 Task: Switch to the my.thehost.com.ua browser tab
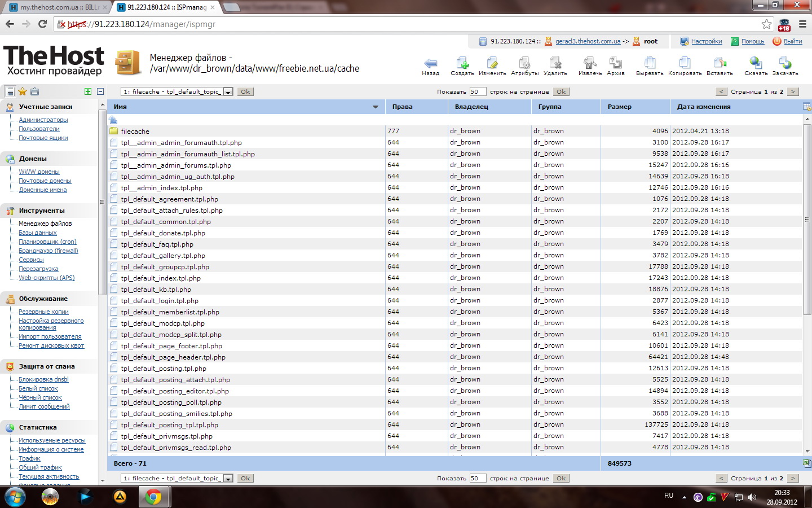coord(56,7)
